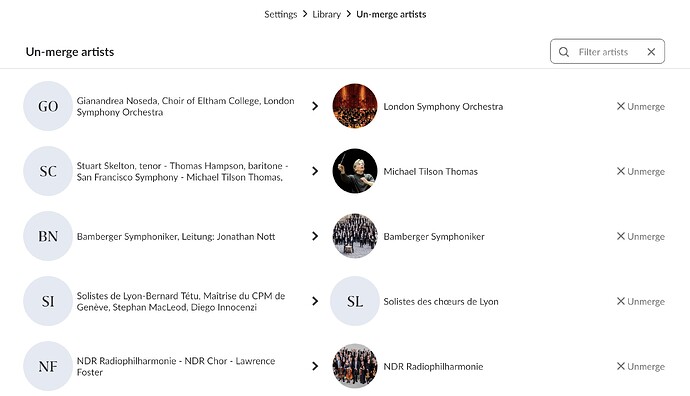Screen dimensions: 690x396
Task: Unmerge the Solistes des chœurs de Lyon entry
Action: click(x=640, y=301)
